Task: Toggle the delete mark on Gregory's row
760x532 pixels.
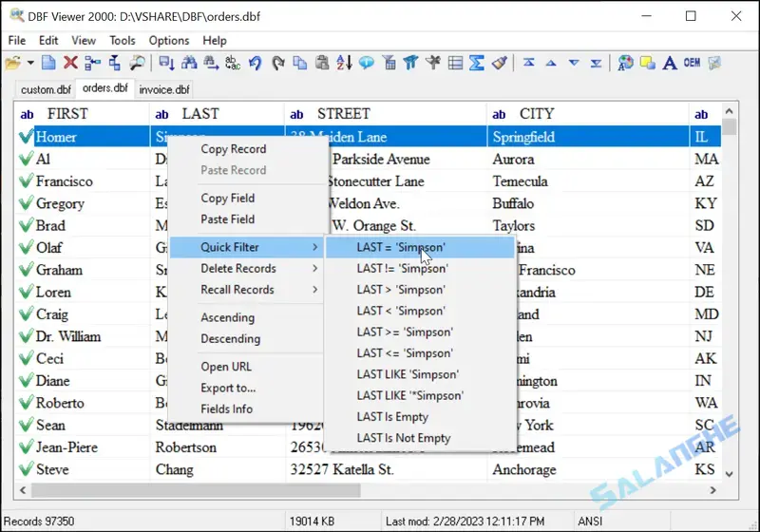Action: tap(26, 203)
